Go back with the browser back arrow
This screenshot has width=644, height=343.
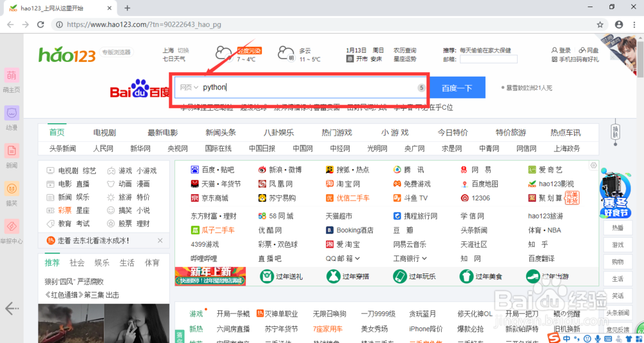point(10,24)
